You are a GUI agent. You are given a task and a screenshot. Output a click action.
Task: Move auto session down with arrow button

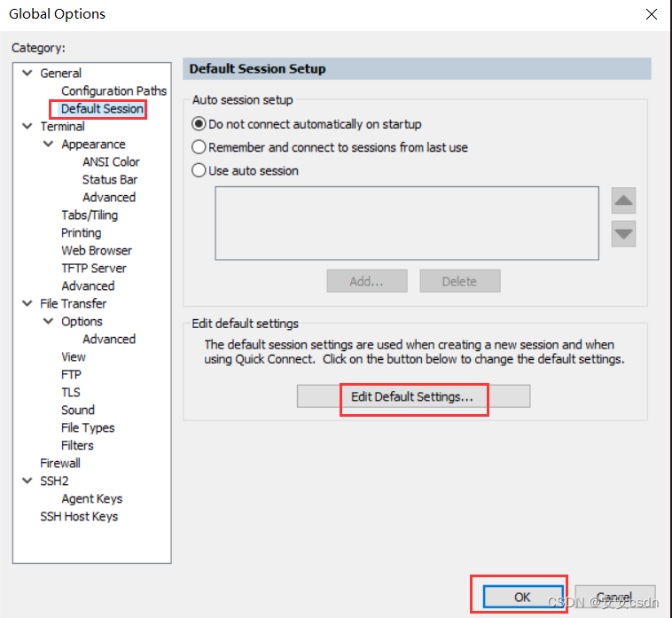coord(623,234)
